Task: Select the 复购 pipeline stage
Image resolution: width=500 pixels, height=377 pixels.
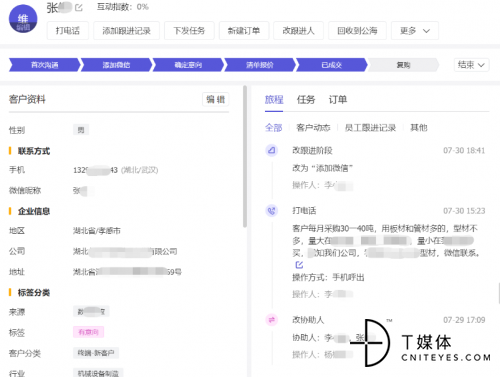Action: coord(403,65)
